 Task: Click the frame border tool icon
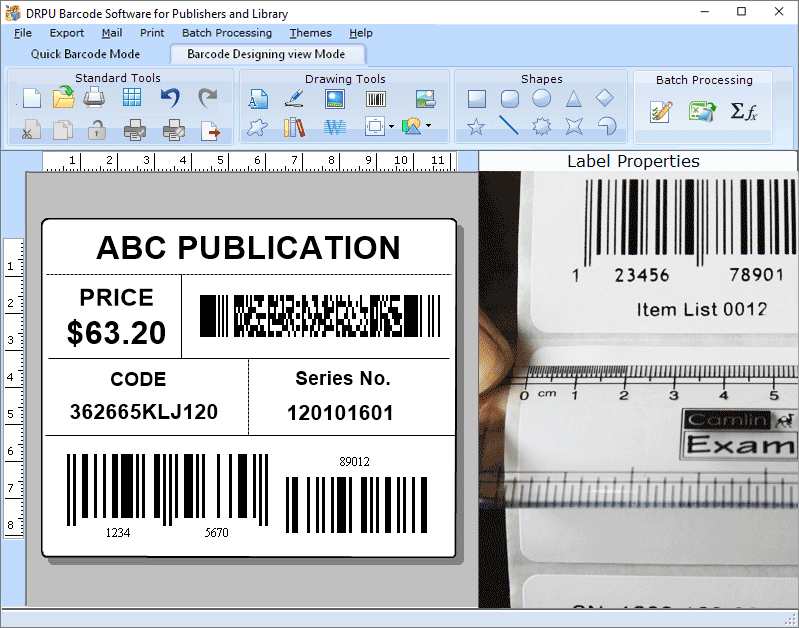pyautogui.click(x=375, y=126)
